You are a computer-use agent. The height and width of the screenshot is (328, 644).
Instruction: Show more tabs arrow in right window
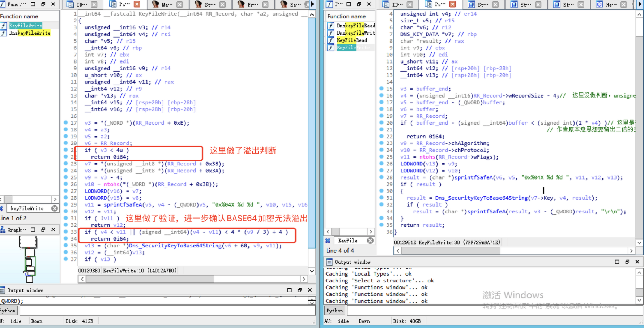tap(640, 4)
